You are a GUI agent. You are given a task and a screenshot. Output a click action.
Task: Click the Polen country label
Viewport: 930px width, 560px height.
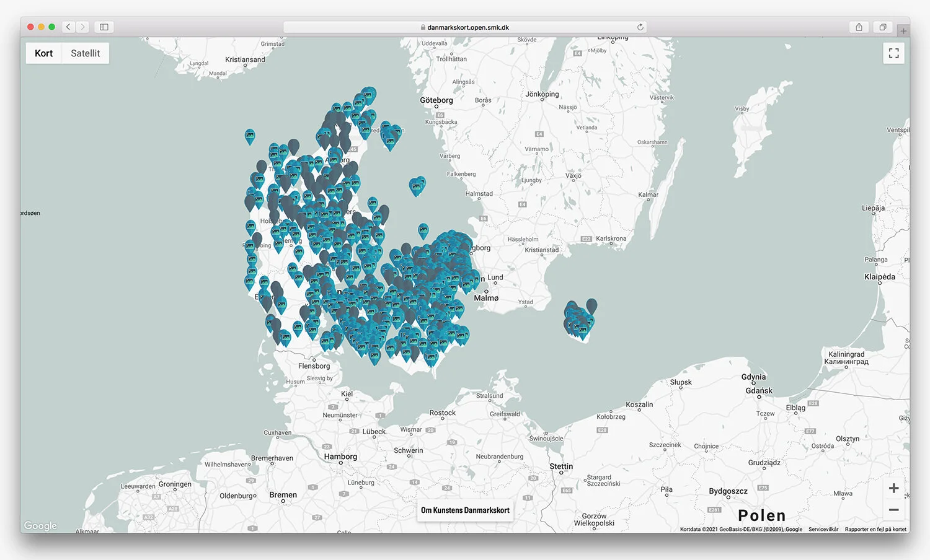[x=762, y=515]
